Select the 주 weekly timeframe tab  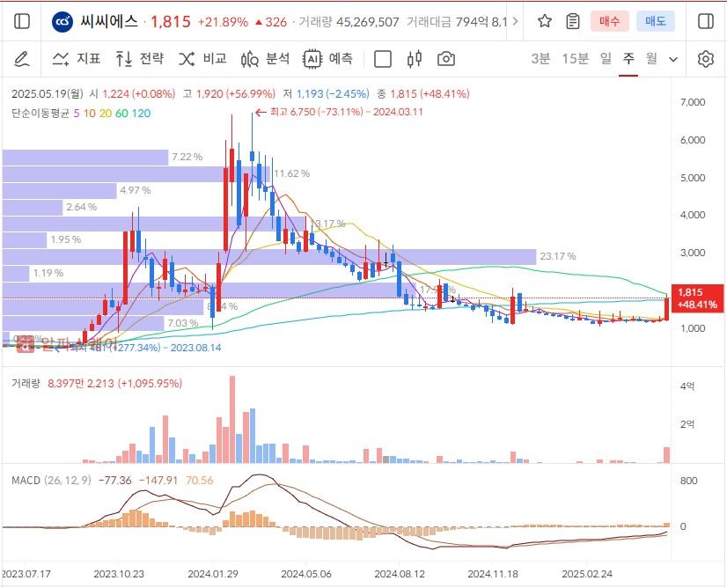[x=628, y=59]
